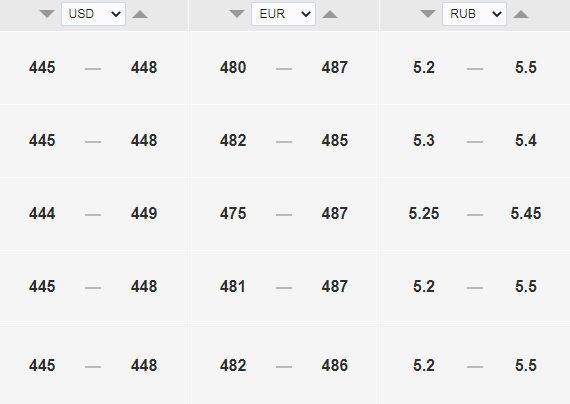Select the 444 USD buy rate
The image size is (570, 404).
click(x=42, y=213)
